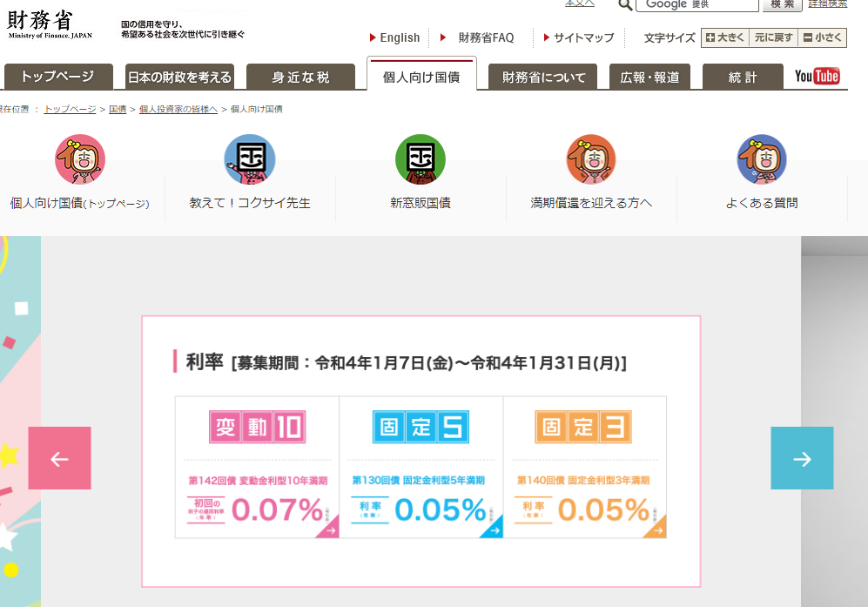
Task: Open the 広報・報道 tab
Action: [x=649, y=77]
